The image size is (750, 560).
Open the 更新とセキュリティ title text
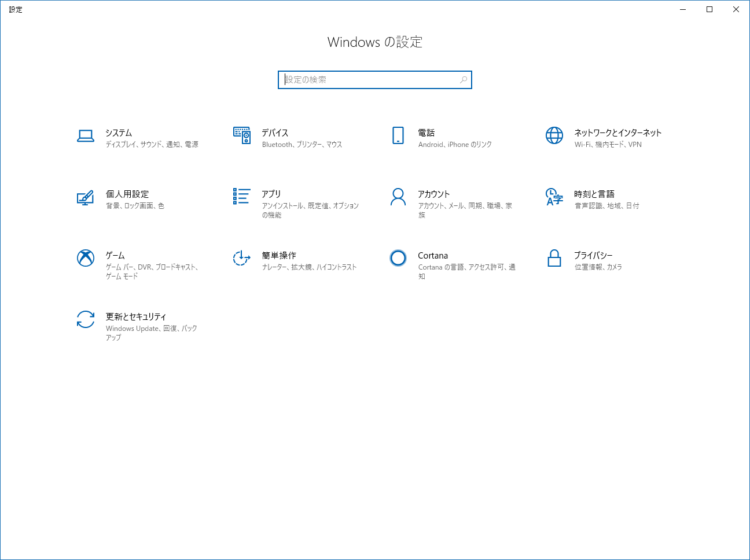(x=136, y=317)
